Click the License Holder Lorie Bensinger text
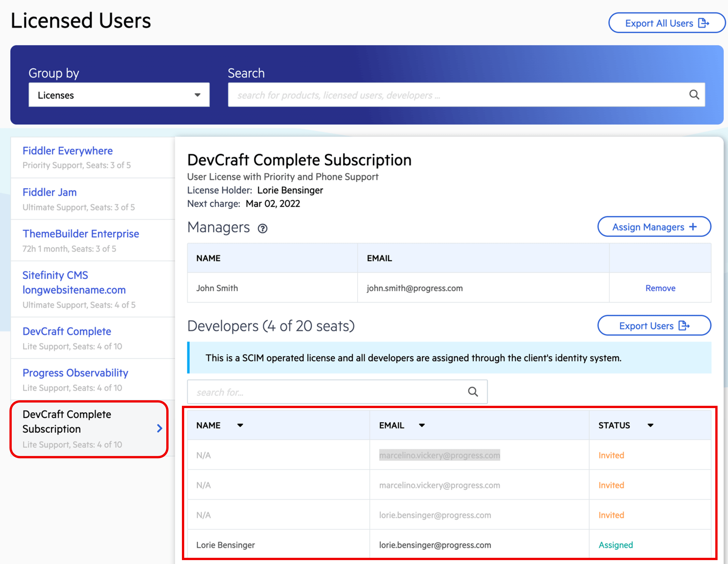The height and width of the screenshot is (564, 728). [x=290, y=191]
